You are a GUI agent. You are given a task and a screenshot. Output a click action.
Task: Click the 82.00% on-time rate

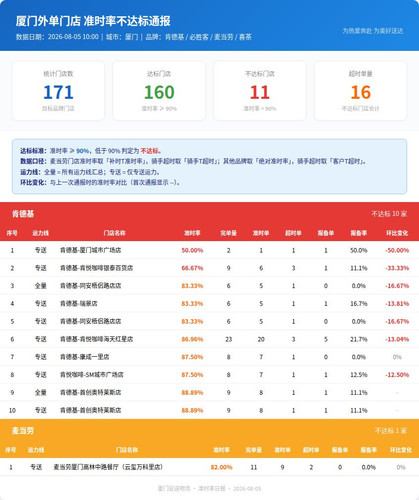click(x=221, y=467)
